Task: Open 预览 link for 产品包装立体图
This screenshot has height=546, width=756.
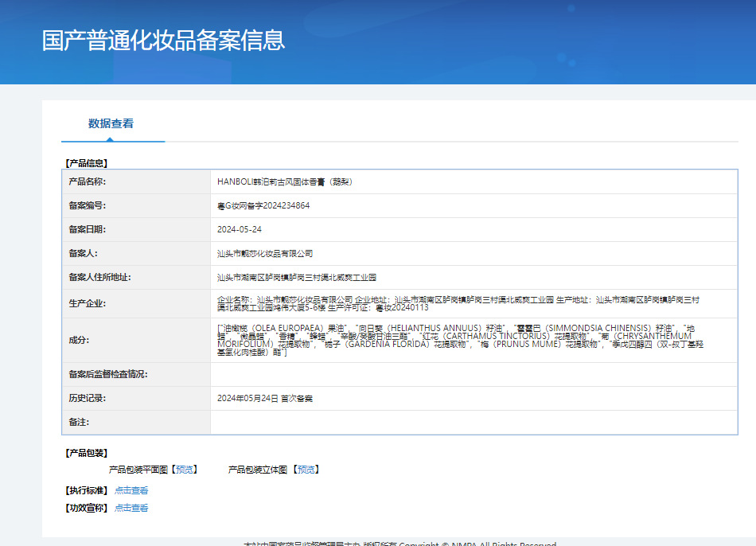Action: click(x=305, y=470)
